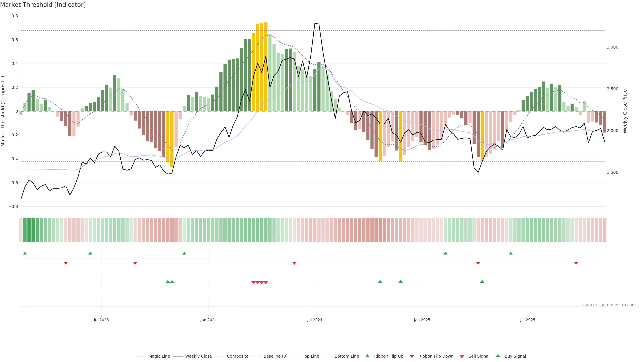Click the Weekly Close Price axis title
The image size is (644, 362).
[x=625, y=111]
